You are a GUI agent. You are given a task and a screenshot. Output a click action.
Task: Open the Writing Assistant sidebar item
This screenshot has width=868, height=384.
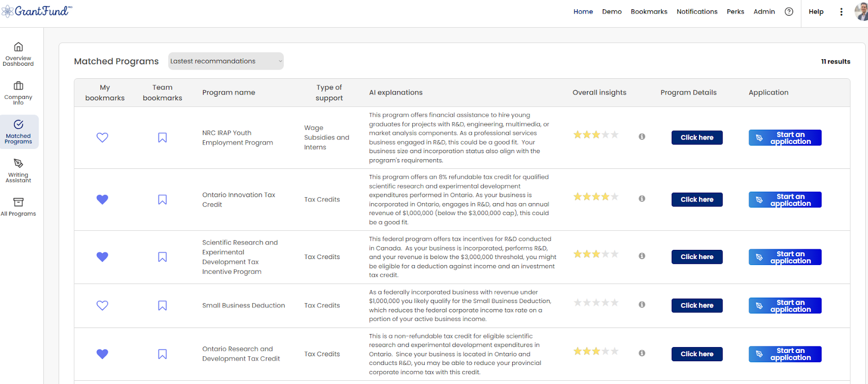(18, 171)
